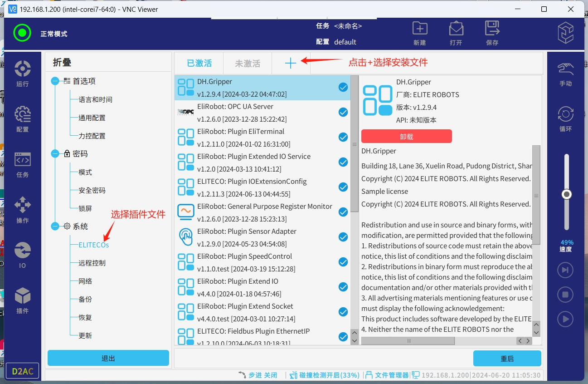This screenshot has height=384, width=588.
Task: Toggle Plugin Sensor Adapter activation checkmark
Action: coord(343,237)
